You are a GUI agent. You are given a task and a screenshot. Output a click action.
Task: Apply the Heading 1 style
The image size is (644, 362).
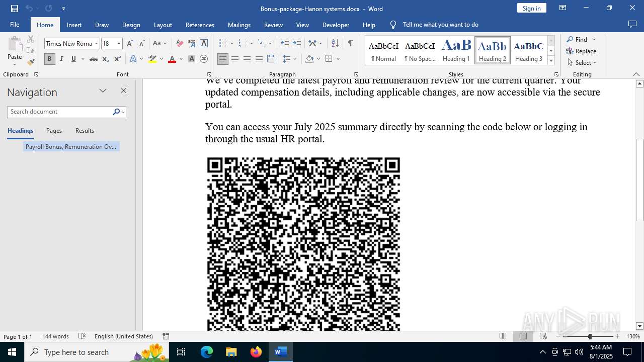[456, 50]
